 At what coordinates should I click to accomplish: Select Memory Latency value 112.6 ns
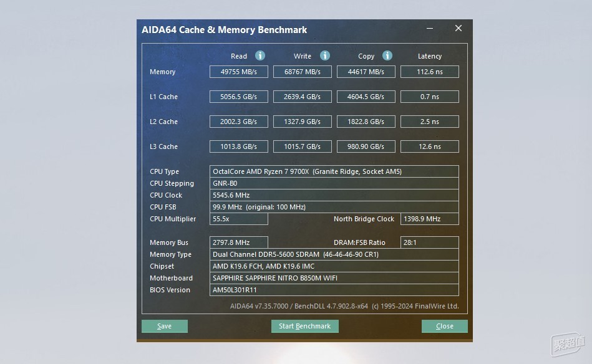[x=430, y=72]
